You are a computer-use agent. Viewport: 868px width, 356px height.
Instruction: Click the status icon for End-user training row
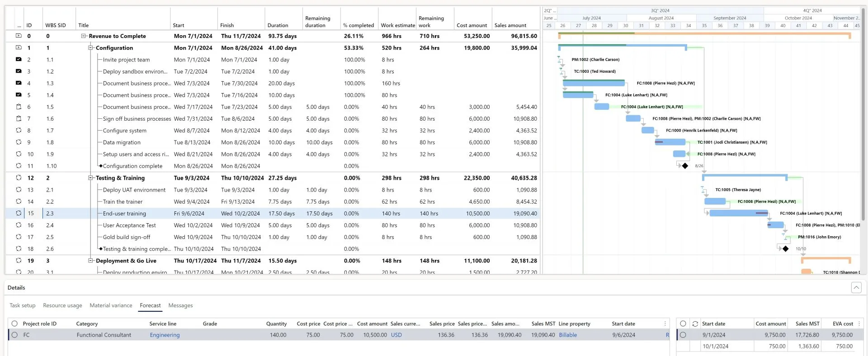pyautogui.click(x=19, y=213)
